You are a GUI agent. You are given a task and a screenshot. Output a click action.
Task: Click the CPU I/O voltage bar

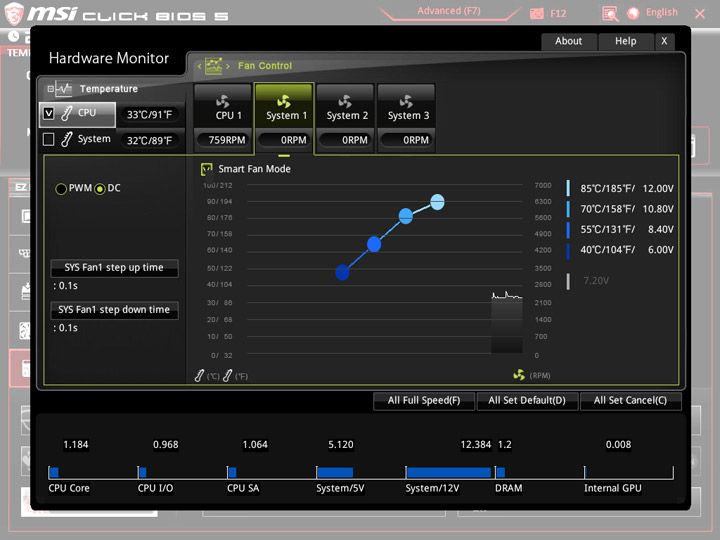(143, 472)
